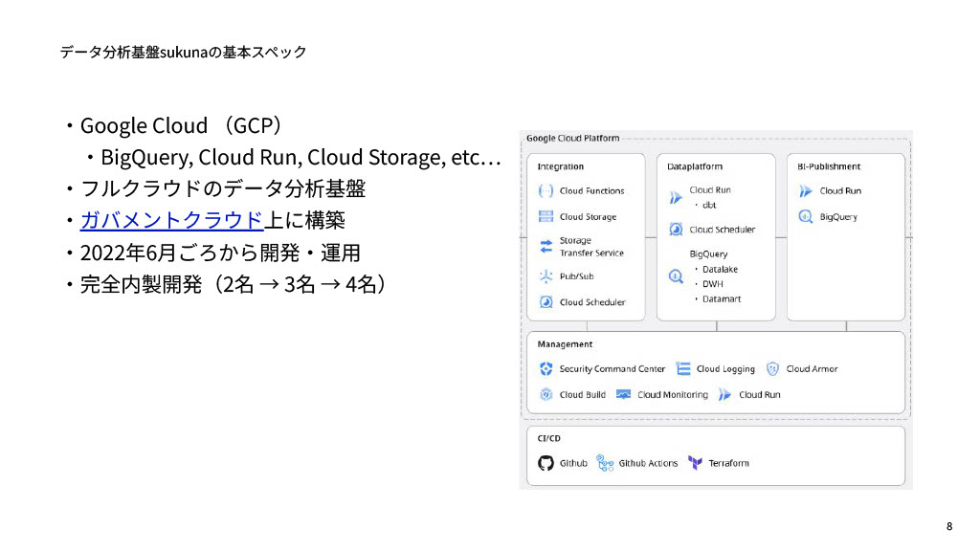Select the Pub/Sub icon

[x=546, y=276]
